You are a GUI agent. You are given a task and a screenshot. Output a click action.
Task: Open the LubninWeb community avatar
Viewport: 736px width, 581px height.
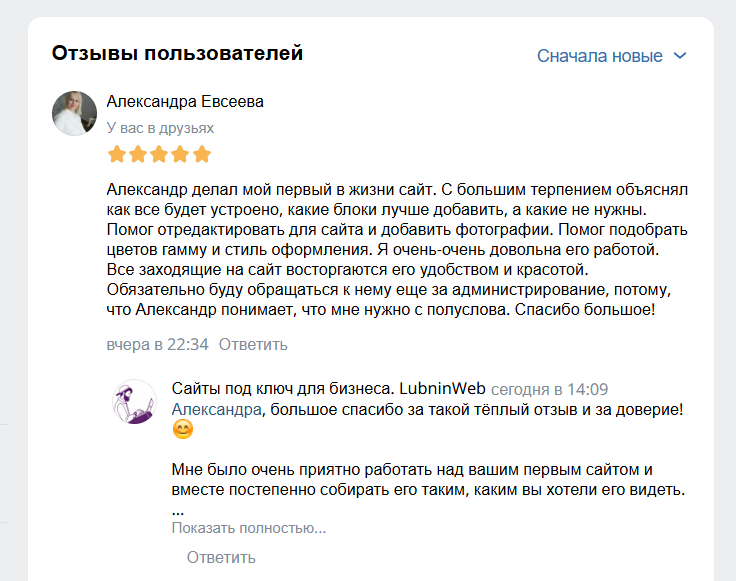click(x=135, y=402)
